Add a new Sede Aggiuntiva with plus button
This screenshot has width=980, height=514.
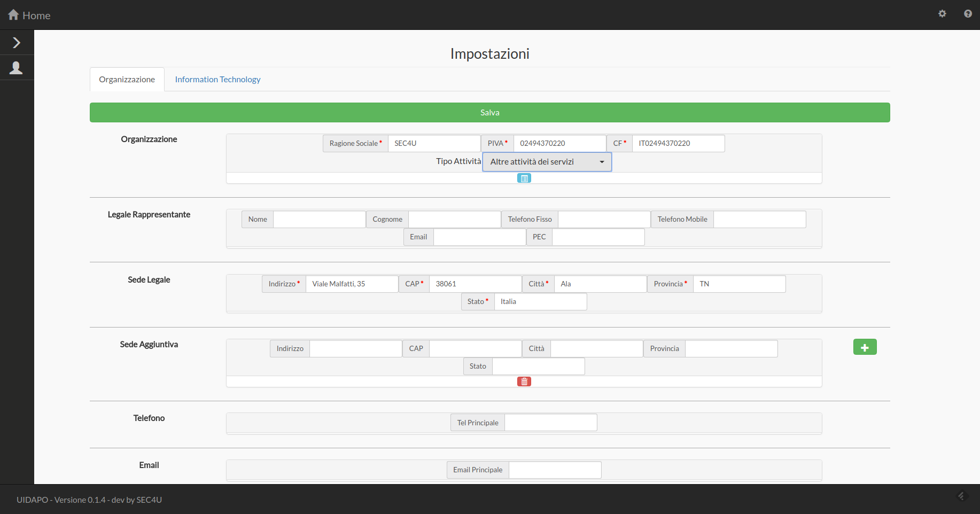(865, 347)
